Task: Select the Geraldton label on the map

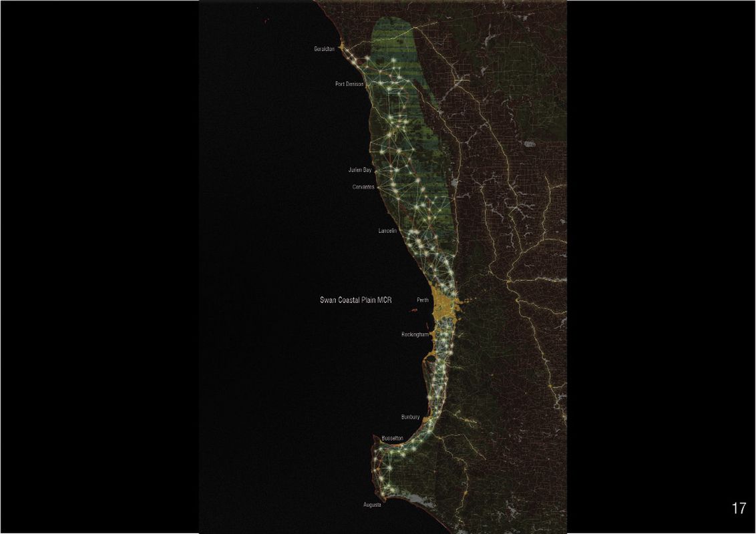Action: pyautogui.click(x=325, y=48)
